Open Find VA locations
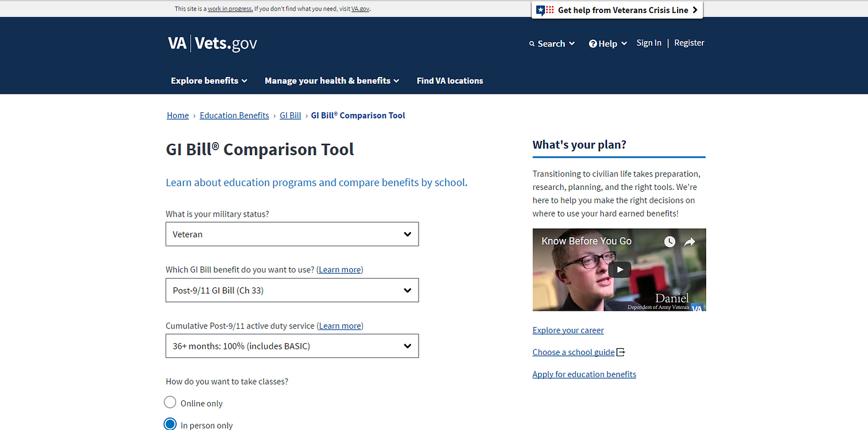The width and height of the screenshot is (868, 430). (449, 81)
